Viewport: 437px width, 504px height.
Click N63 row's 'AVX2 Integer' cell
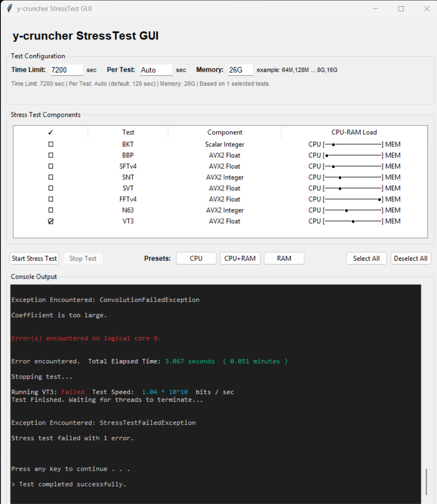(225, 210)
